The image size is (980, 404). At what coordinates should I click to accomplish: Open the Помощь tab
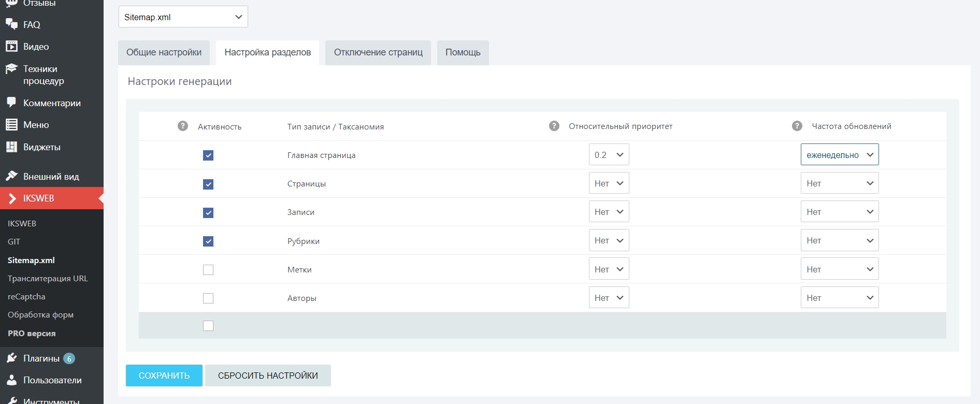click(x=463, y=52)
